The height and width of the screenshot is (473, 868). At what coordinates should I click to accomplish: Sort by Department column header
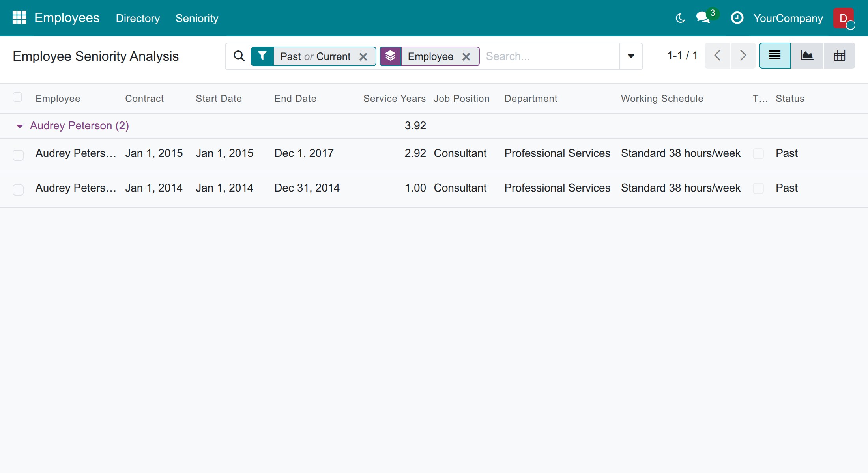tap(531, 99)
